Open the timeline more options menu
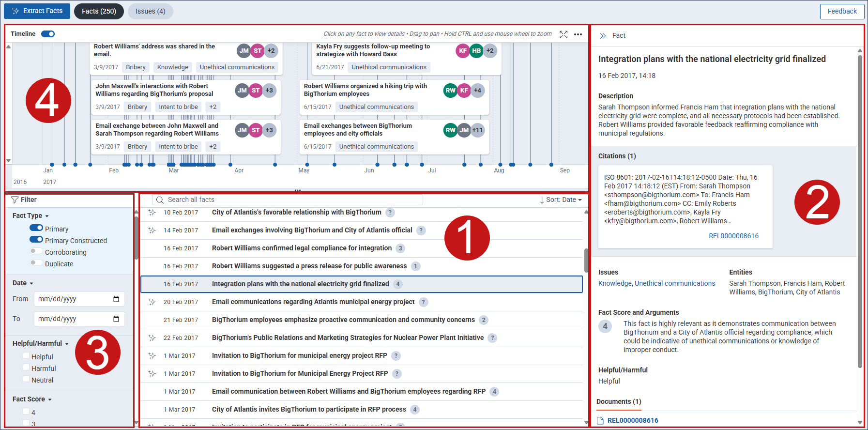 [x=578, y=34]
